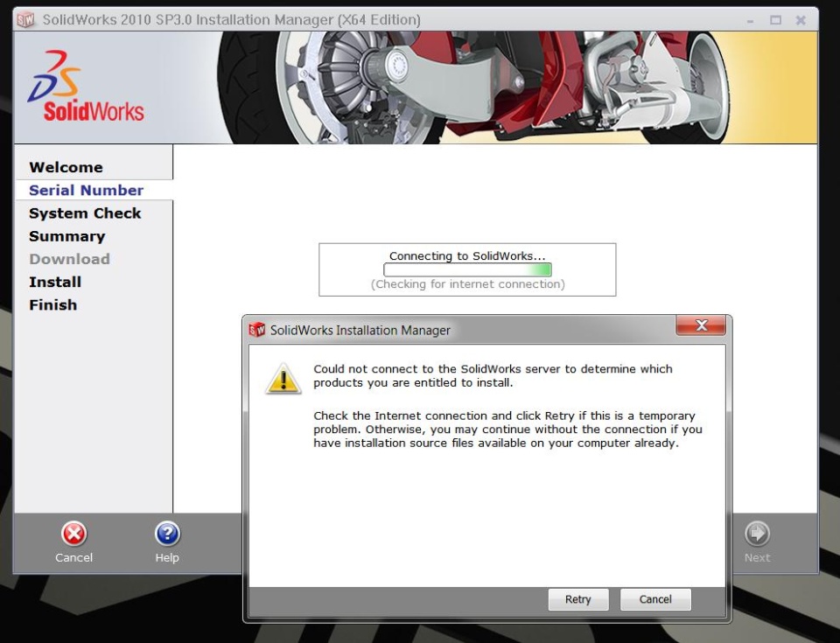Maximize the Installation Manager window
Viewport: 840px width, 643px height.
click(775, 20)
